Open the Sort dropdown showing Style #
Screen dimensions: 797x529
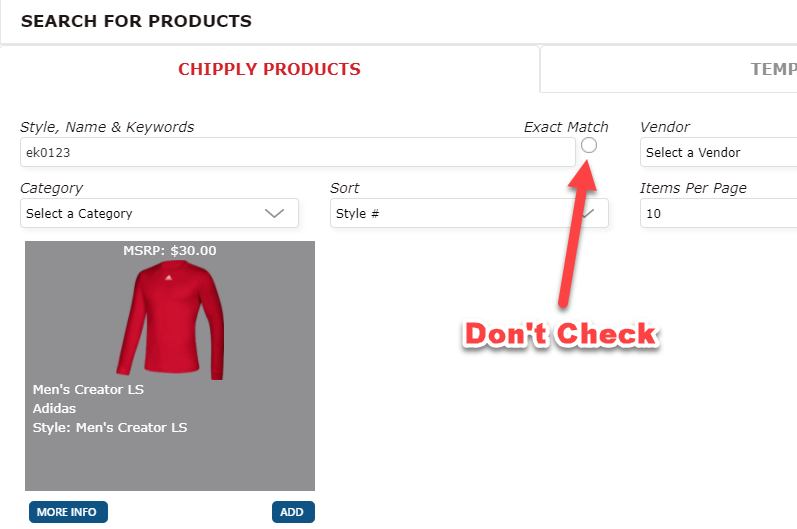(x=469, y=213)
